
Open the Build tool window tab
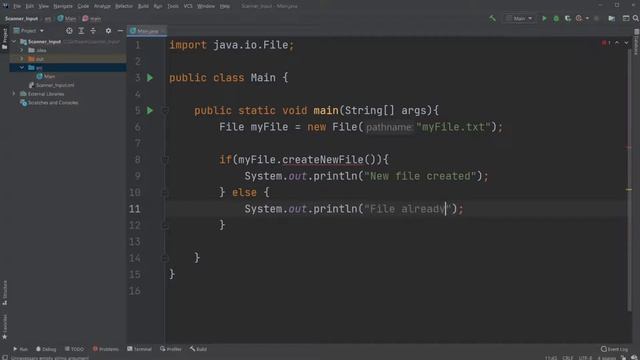[x=198, y=349]
